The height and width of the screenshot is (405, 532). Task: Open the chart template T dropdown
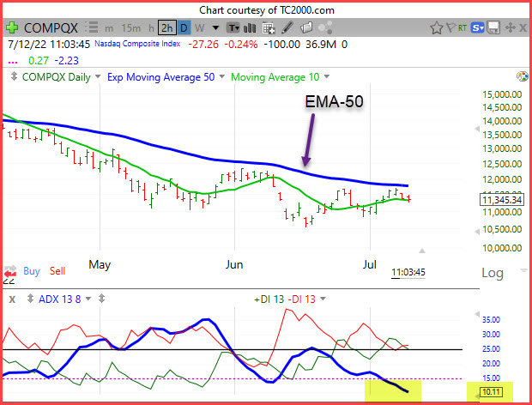[x=233, y=27]
